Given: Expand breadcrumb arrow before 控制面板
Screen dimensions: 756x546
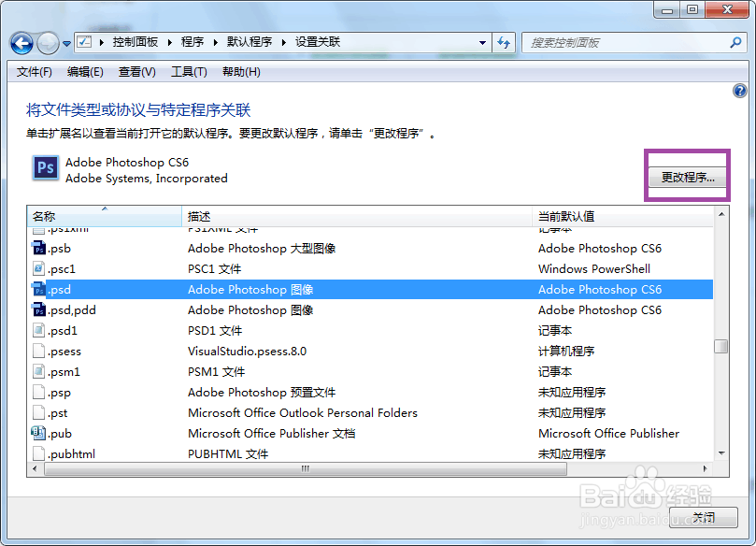Looking at the screenshot, I should [x=101, y=42].
